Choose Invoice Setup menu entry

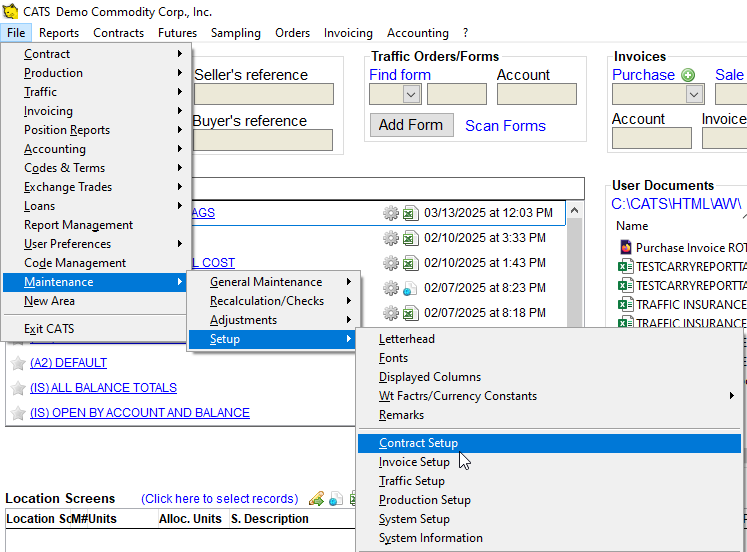click(x=549, y=462)
